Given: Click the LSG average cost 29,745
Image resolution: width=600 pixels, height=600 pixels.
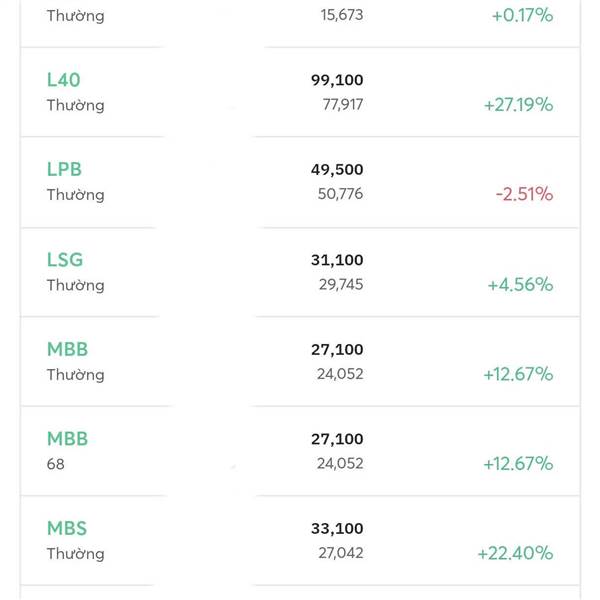Looking at the screenshot, I should (341, 284).
